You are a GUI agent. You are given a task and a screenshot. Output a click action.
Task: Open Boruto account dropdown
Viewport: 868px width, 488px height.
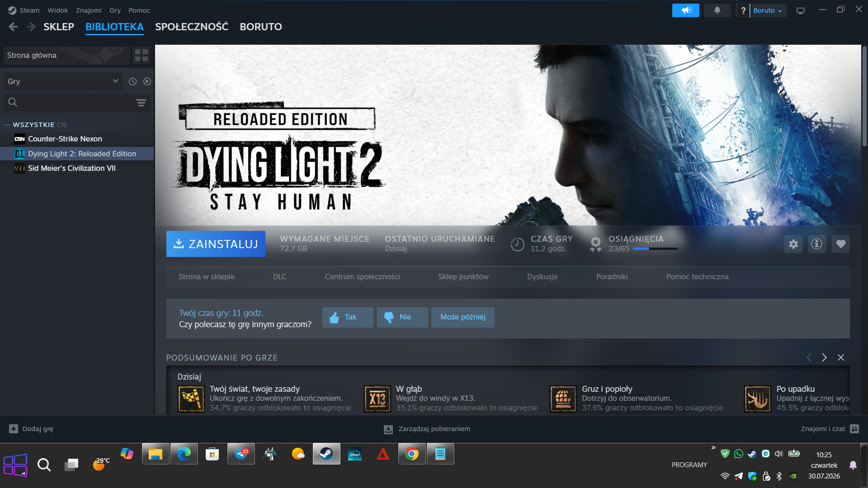point(768,10)
